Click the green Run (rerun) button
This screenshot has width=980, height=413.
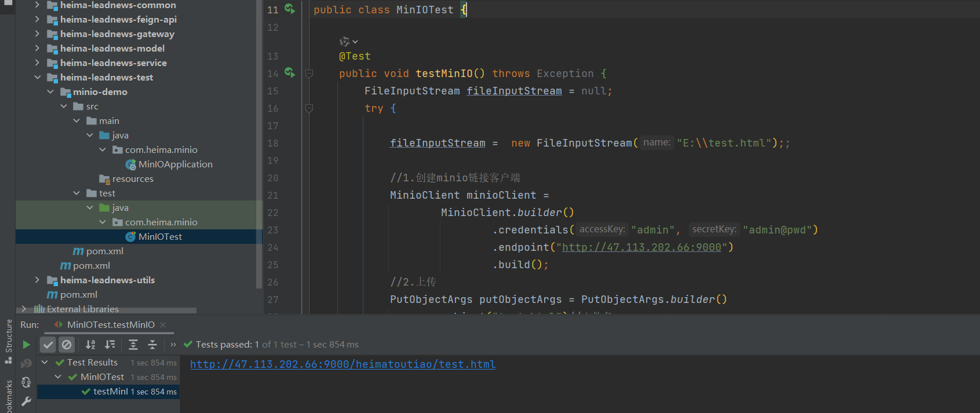(x=26, y=345)
